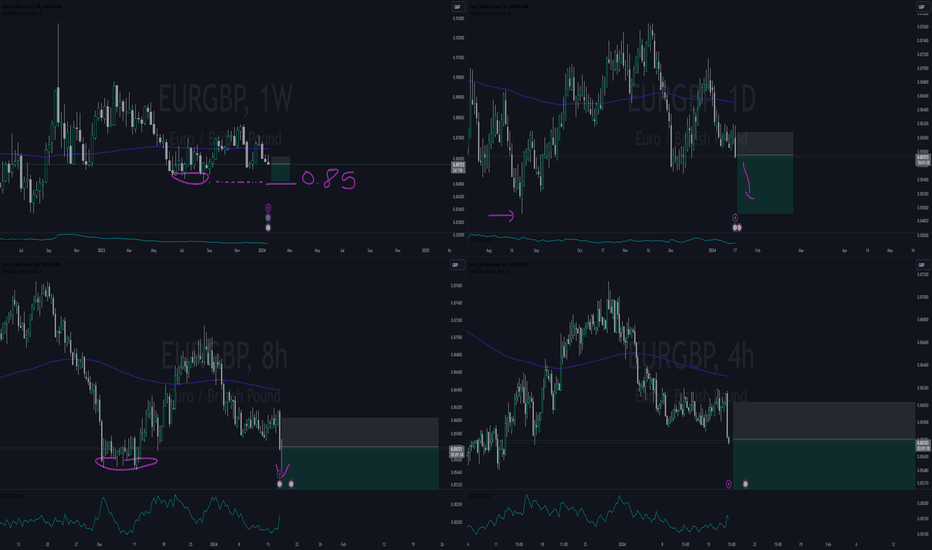The height and width of the screenshot is (550, 932).
Task: Select the EMA indicator legend in the 1W chart
Action: (x=22, y=13)
